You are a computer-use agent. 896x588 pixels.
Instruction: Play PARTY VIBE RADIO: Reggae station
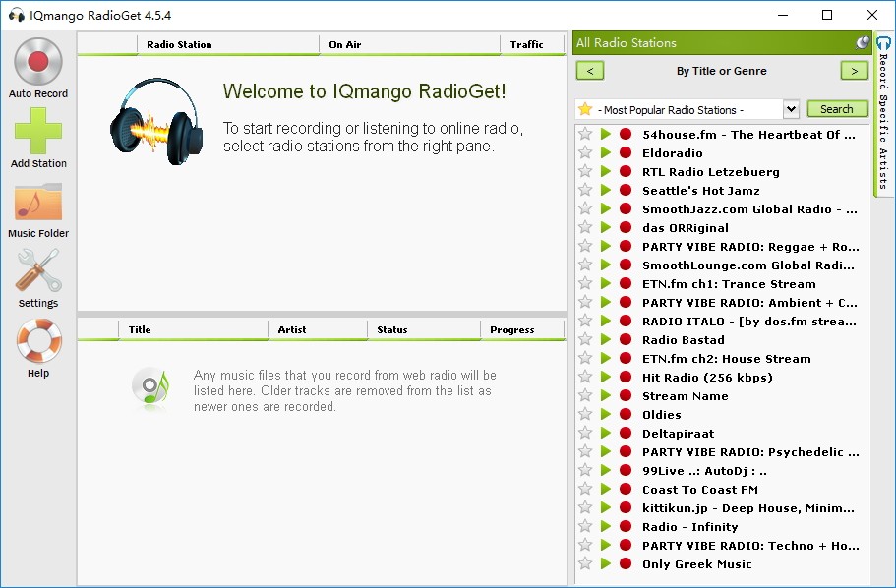[x=606, y=246]
